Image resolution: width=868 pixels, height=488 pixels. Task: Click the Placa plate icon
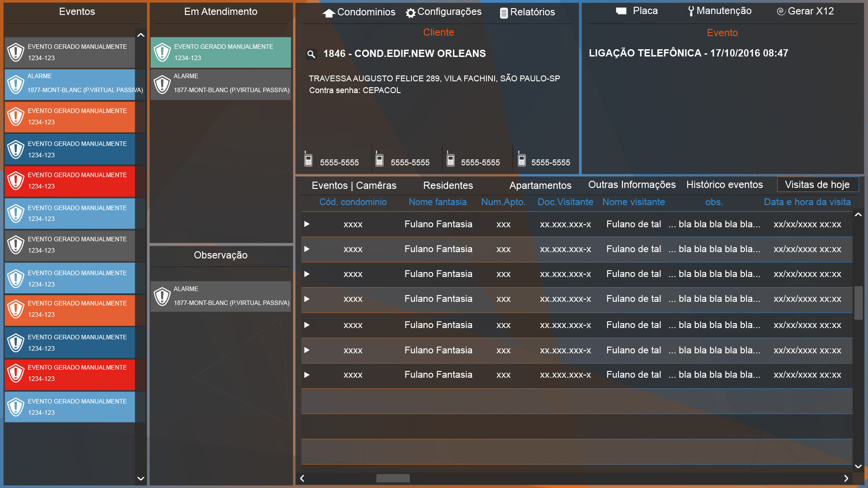pos(621,11)
